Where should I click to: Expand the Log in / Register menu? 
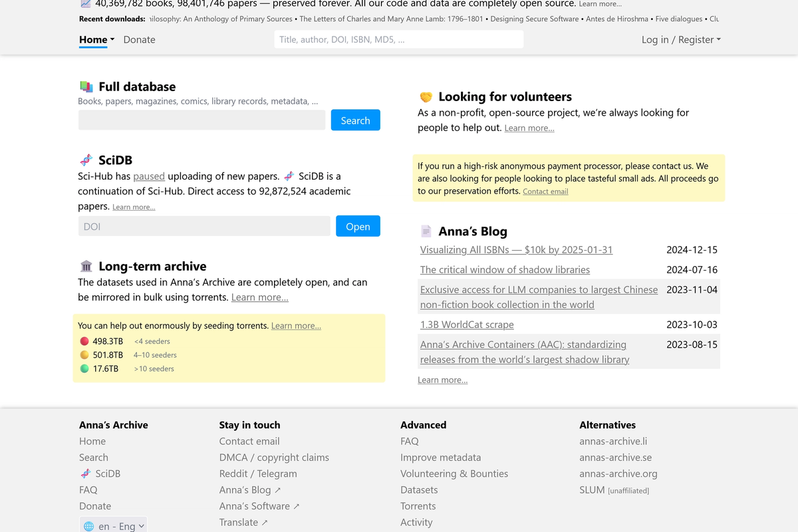(x=681, y=40)
